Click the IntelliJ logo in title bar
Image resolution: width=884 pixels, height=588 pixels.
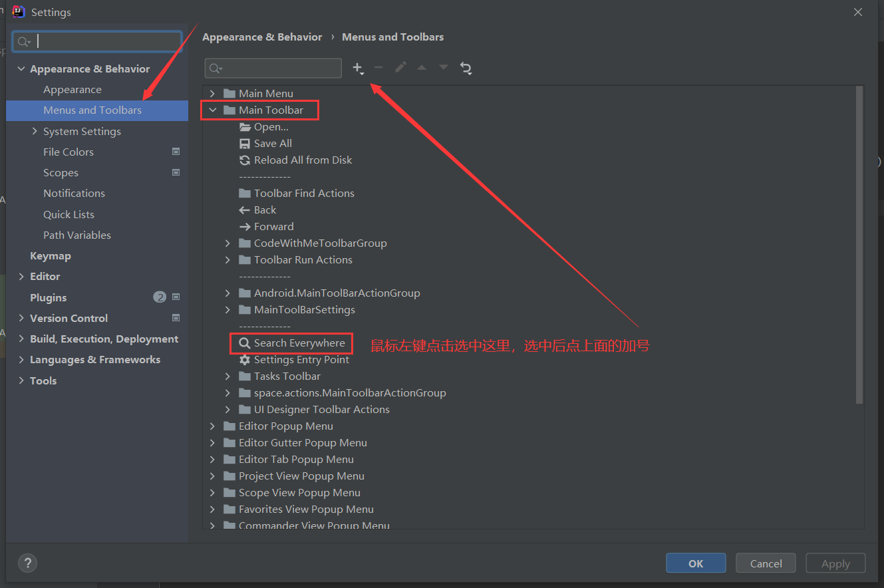point(19,12)
